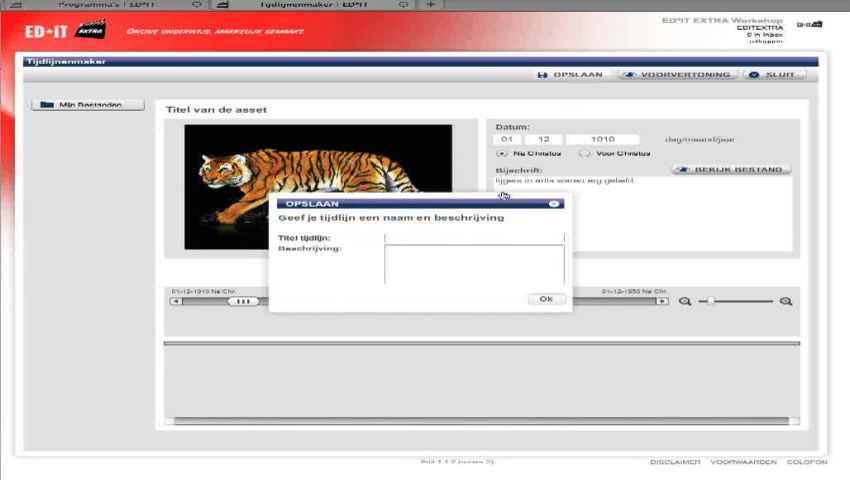The height and width of the screenshot is (480, 850).
Task: Click the timeline scroll handle grip
Action: coord(243,301)
